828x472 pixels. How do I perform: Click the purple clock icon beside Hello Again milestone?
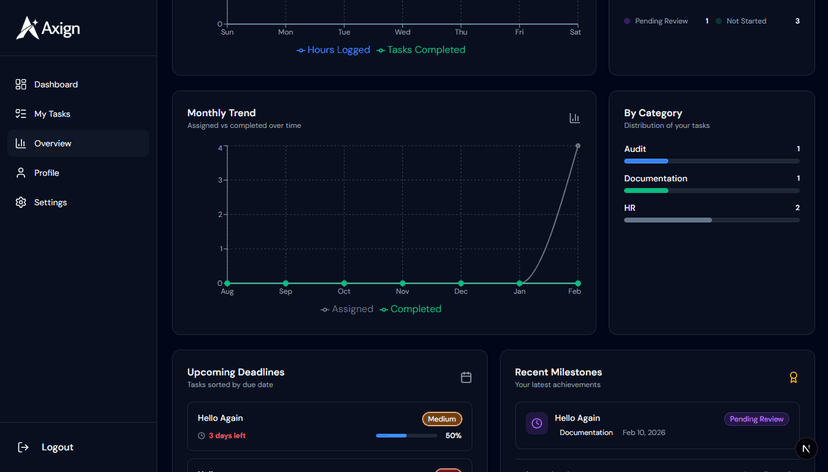point(537,424)
